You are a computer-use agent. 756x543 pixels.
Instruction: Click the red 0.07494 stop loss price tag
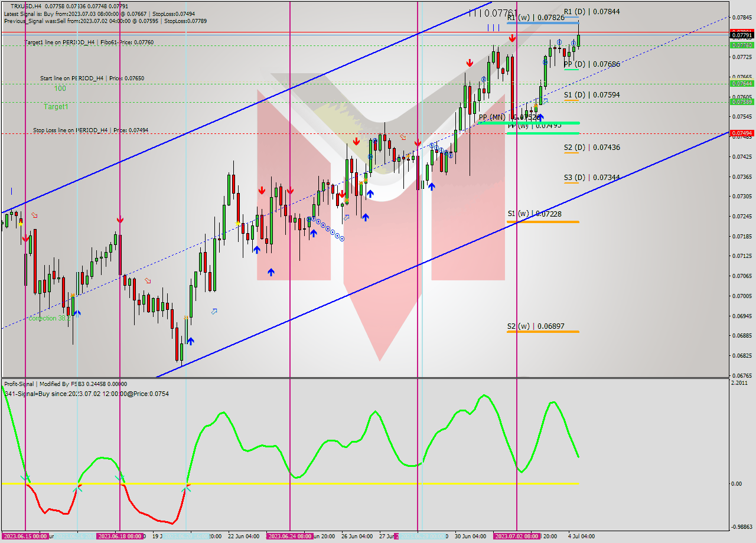point(742,133)
